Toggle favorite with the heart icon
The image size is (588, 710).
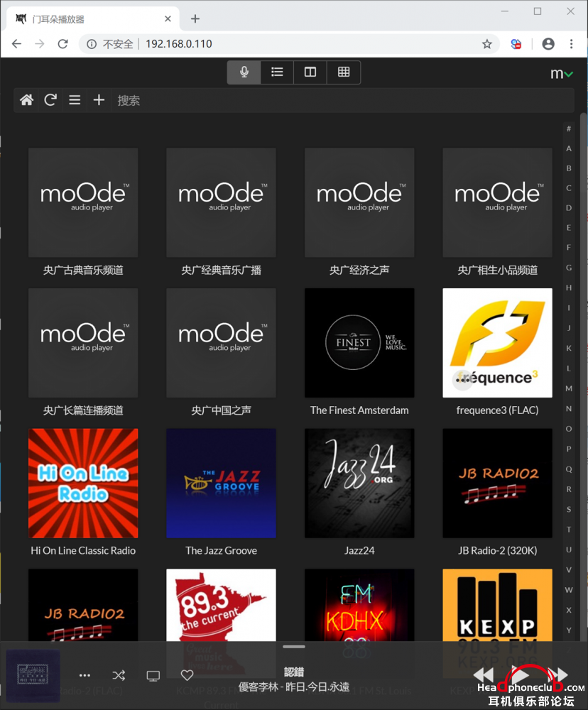[x=187, y=676]
